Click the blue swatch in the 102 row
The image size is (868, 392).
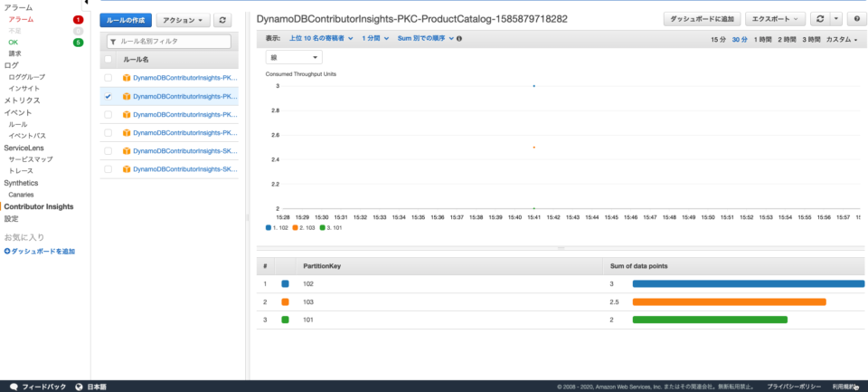pos(285,284)
